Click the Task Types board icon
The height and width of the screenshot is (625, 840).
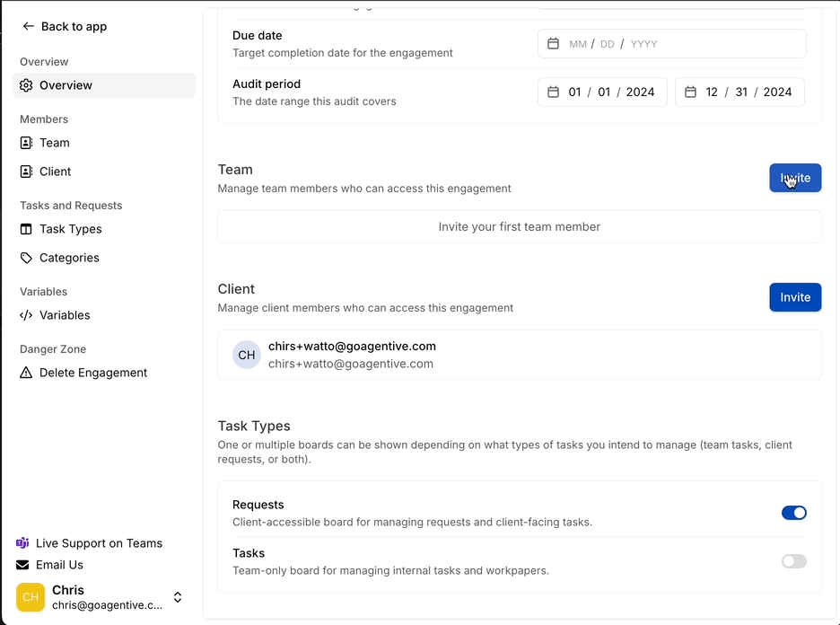[x=26, y=229]
